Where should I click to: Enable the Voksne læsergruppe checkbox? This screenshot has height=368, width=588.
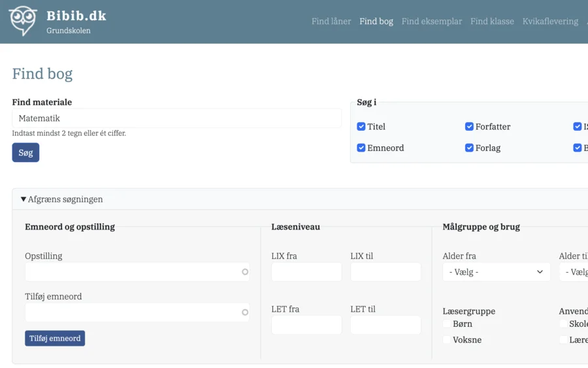[447, 339]
